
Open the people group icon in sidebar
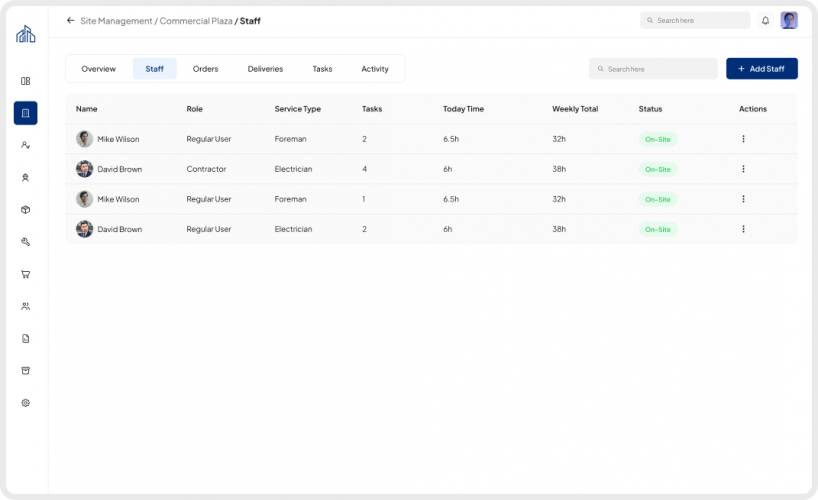pyautogui.click(x=26, y=306)
